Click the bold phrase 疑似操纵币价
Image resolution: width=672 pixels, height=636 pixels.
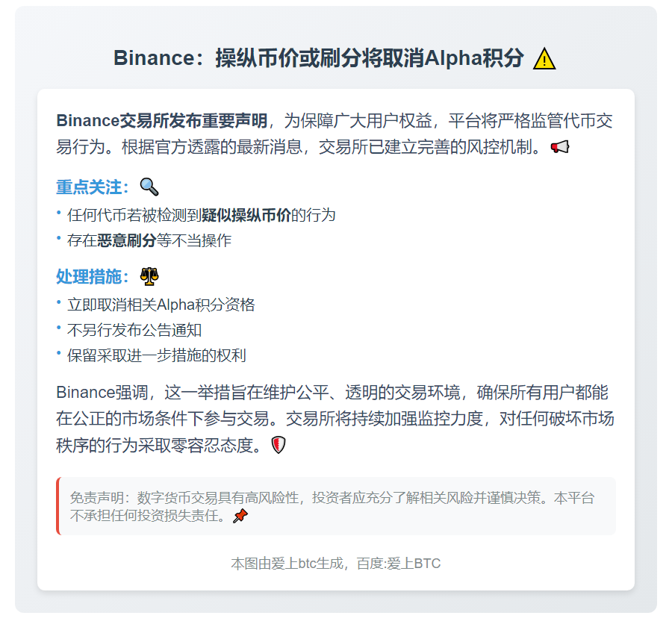[246, 216]
